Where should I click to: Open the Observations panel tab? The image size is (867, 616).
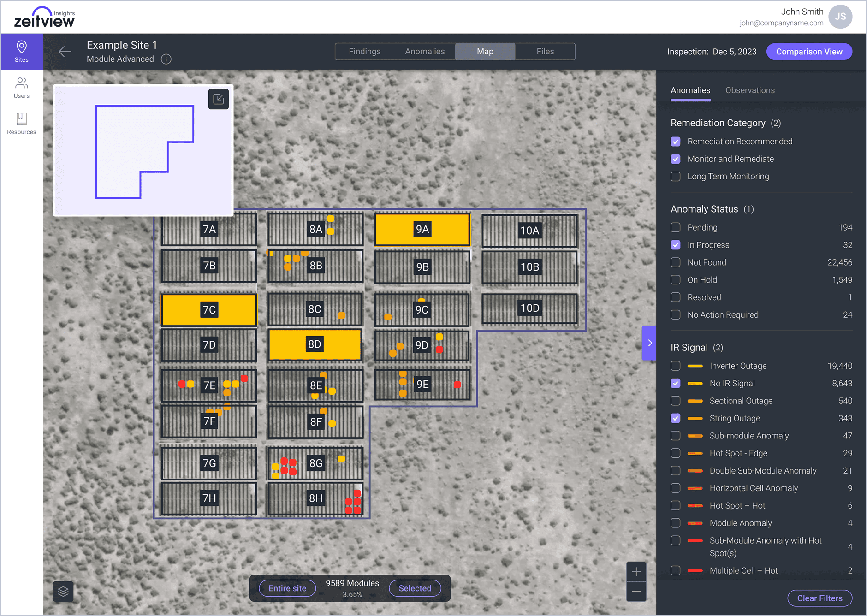pyautogui.click(x=750, y=90)
